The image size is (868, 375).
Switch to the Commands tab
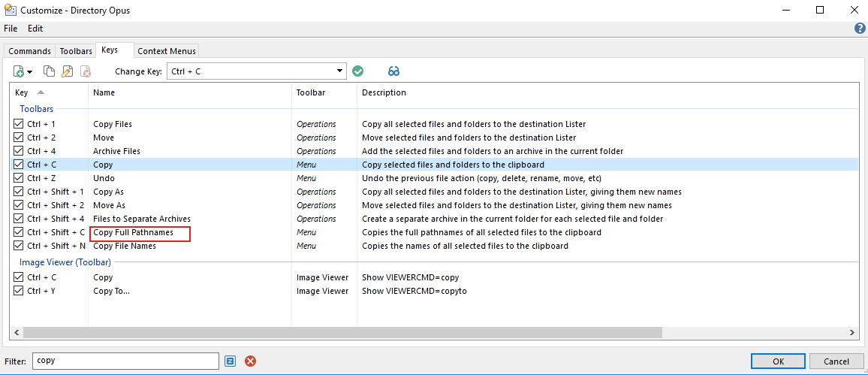pyautogui.click(x=30, y=51)
